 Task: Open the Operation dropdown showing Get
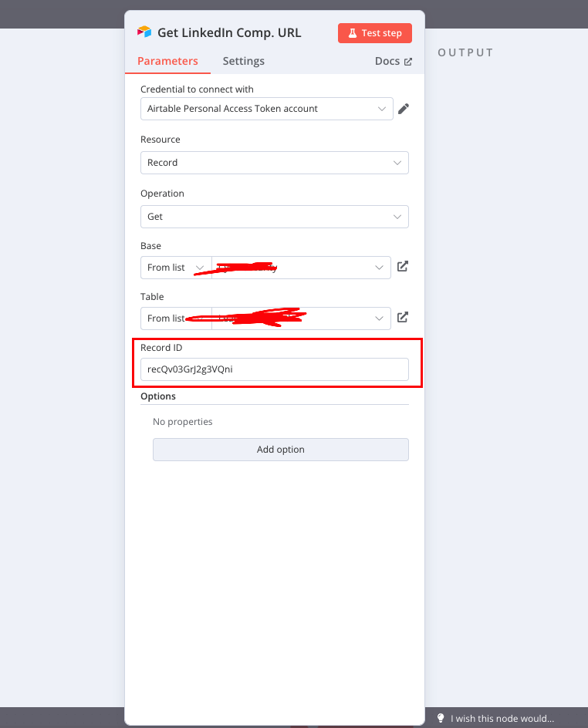(274, 217)
